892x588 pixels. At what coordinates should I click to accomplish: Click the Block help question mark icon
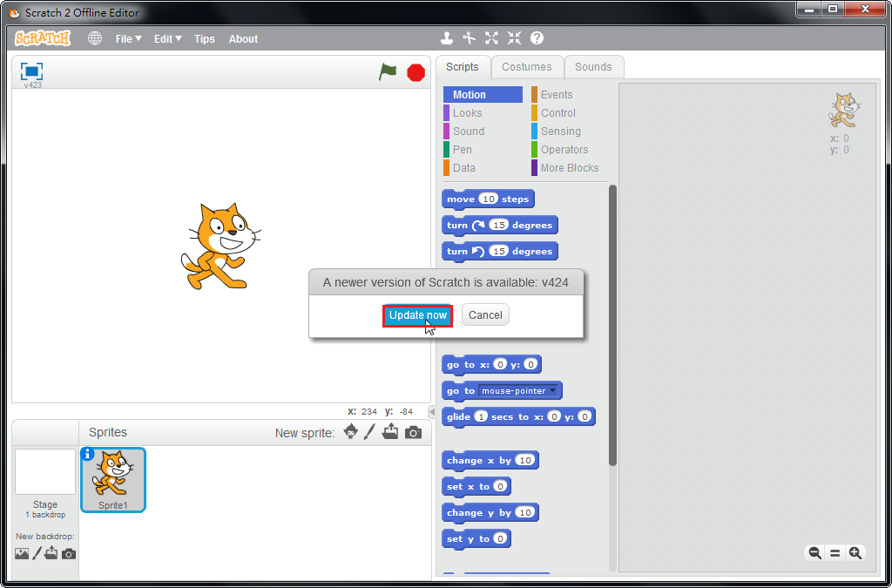[537, 38]
